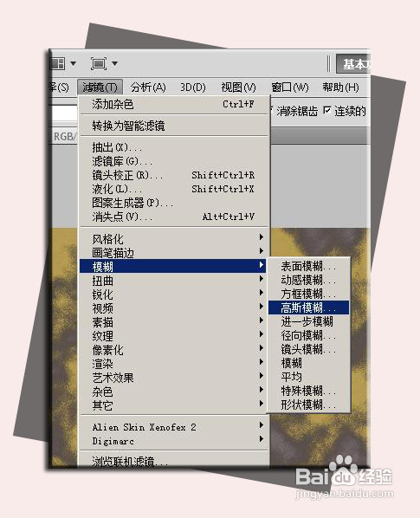Image resolution: width=420 pixels, height=518 pixels.
Task: Expand the Digimarc submenu
Action: 174,441
